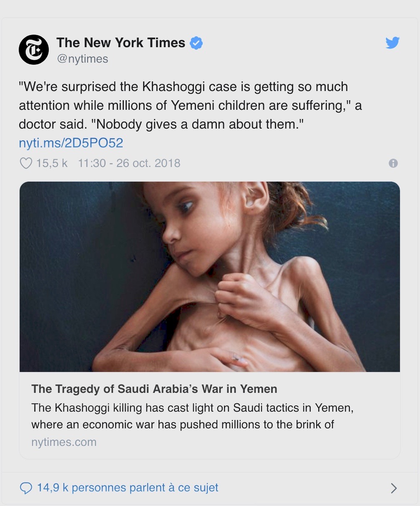Open The New York Times profile name
The height and width of the screenshot is (506, 420).
(x=121, y=43)
